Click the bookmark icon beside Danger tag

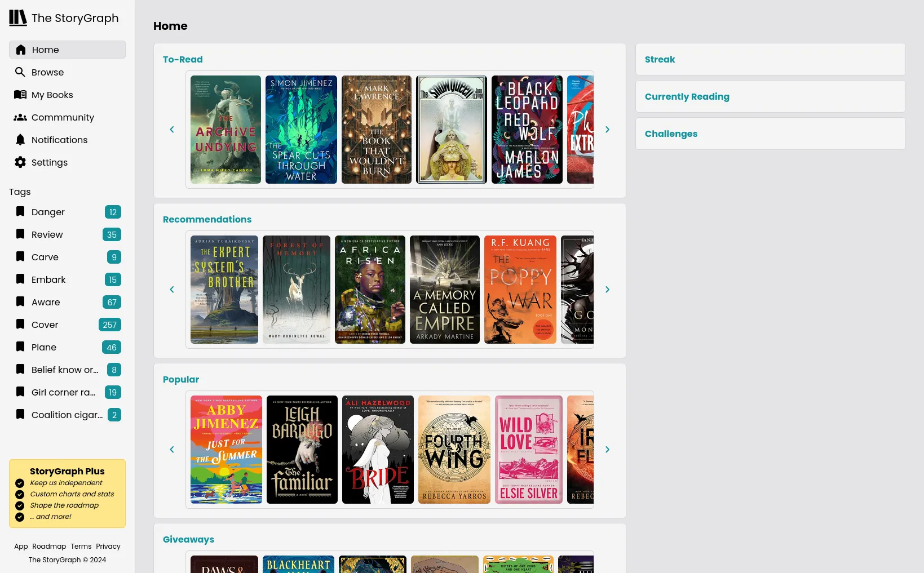(20, 212)
